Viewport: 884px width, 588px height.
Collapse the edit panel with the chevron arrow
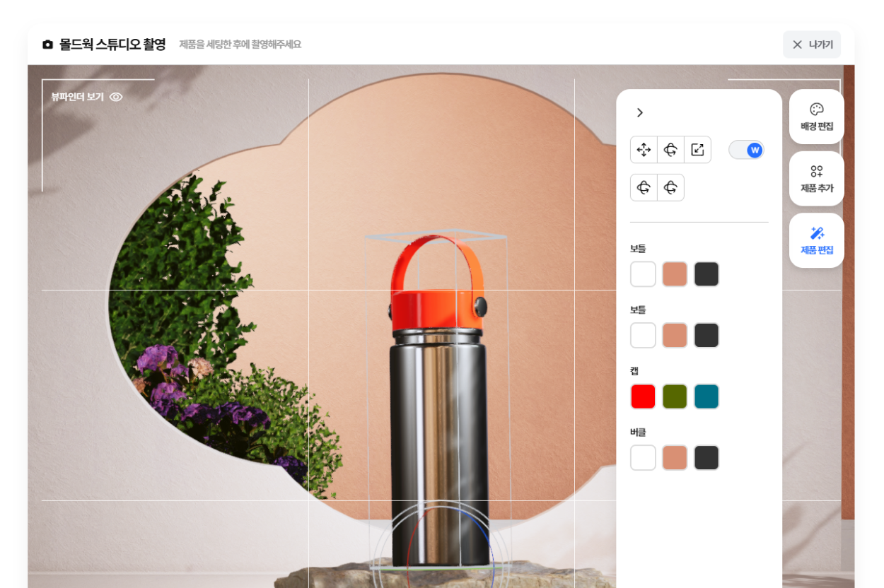(x=640, y=113)
